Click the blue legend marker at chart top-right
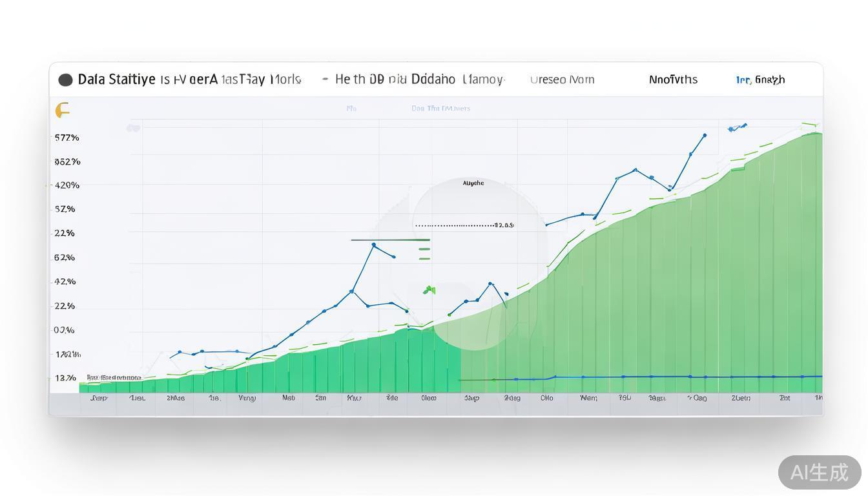868x496 pixels. tap(737, 128)
